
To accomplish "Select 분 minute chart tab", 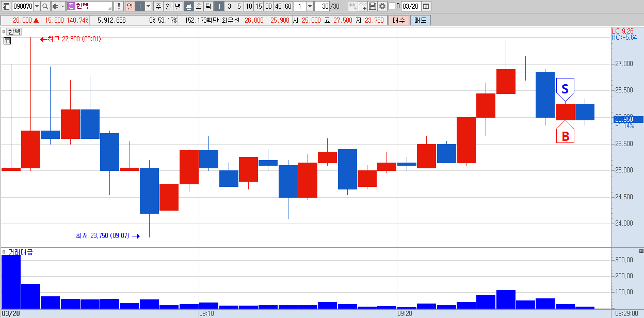I will click(x=188, y=6).
